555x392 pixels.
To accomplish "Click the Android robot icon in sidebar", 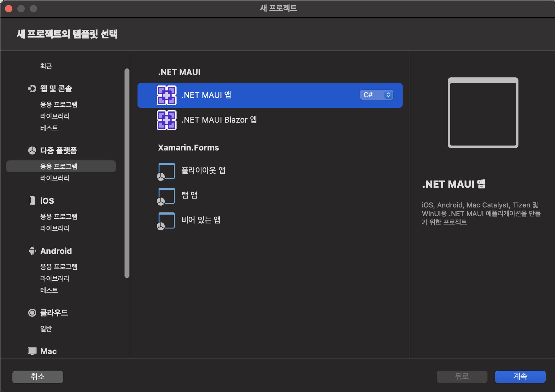I will 32,251.
